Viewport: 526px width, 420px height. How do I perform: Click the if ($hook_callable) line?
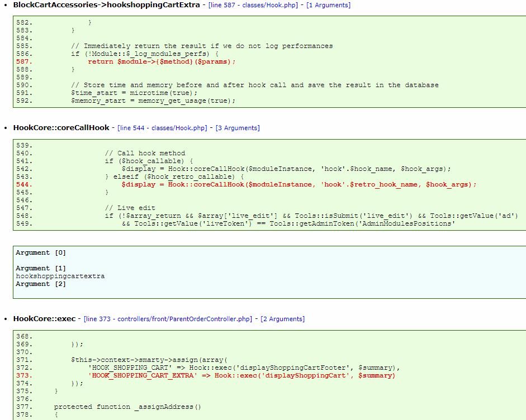pyautogui.click(x=149, y=161)
